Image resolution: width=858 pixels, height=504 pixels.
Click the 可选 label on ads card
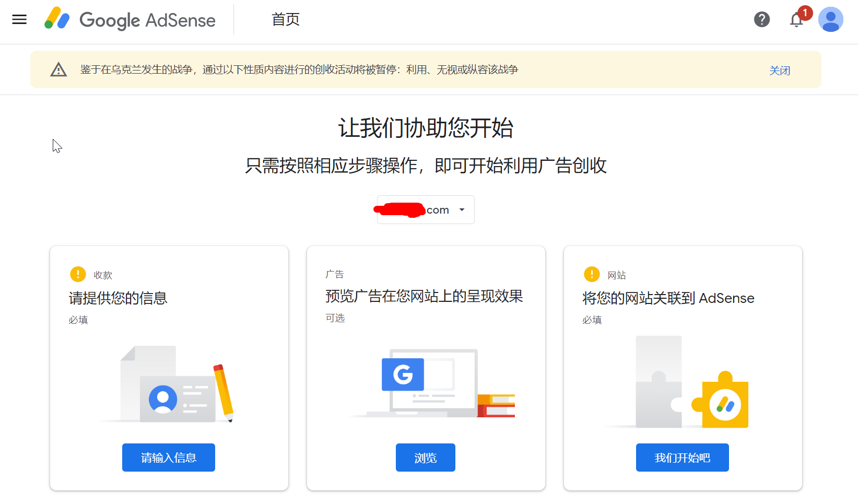pos(335,318)
